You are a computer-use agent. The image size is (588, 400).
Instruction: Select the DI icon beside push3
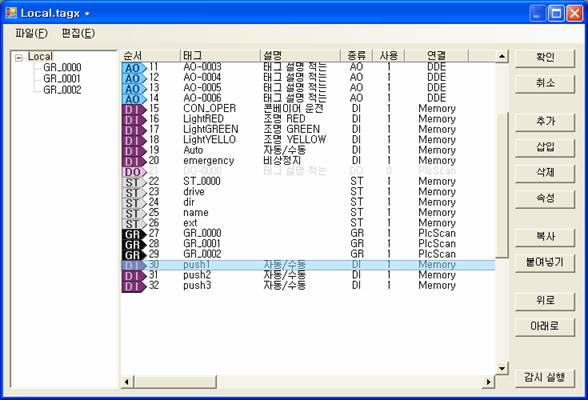(x=134, y=286)
